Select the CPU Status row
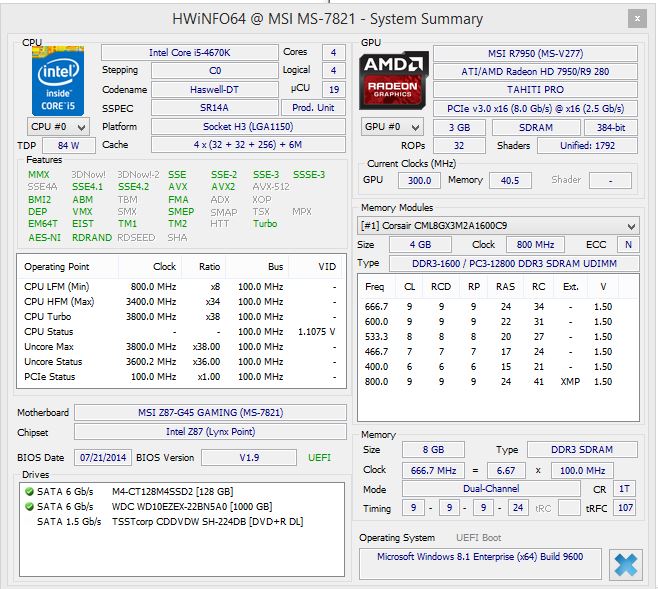Screen dimensions: 658x589 pos(181,332)
